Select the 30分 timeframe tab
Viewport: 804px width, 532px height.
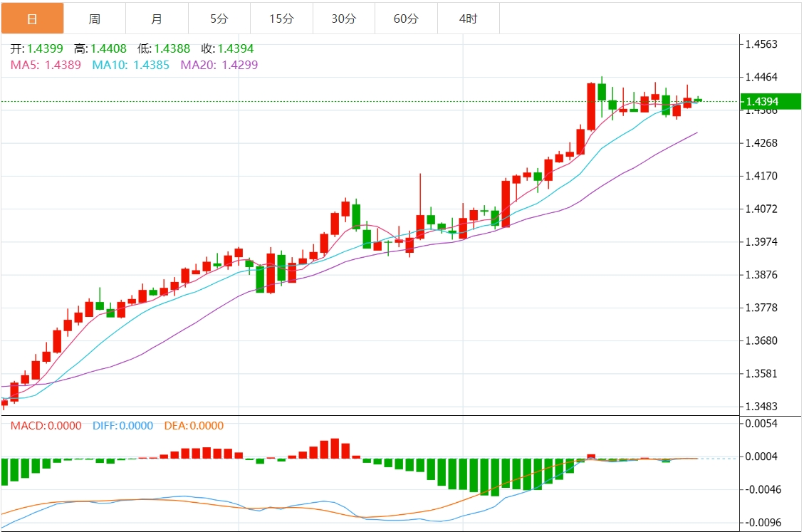343,19
